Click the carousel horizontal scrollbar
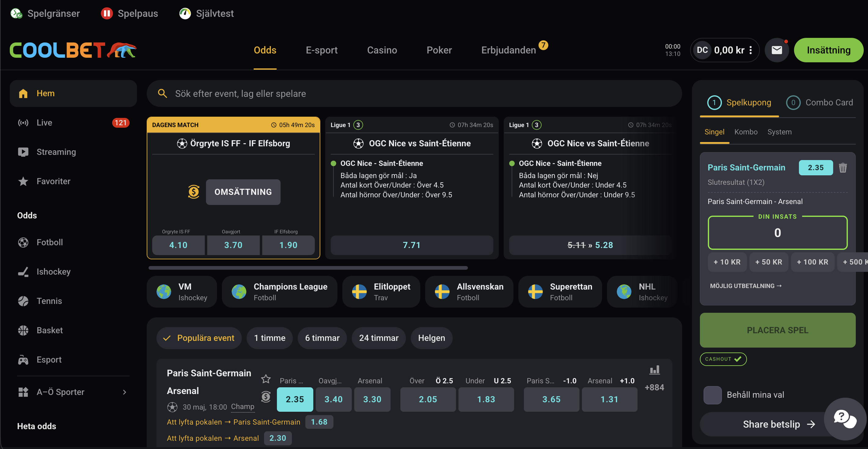Screen dimensions: 868x449 308,268
